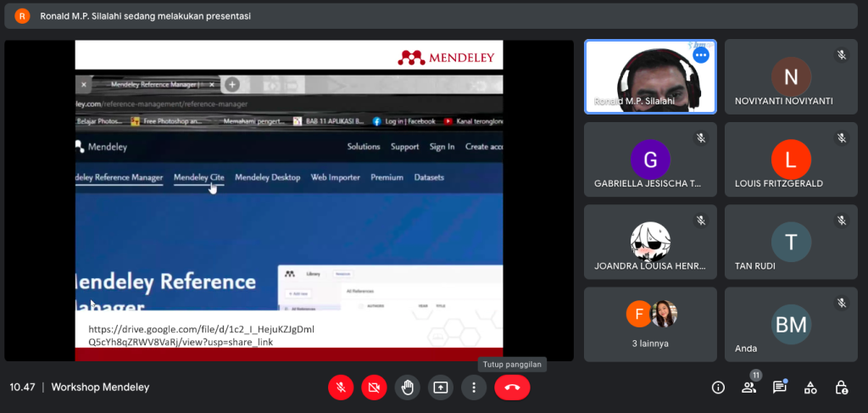The width and height of the screenshot is (868, 413).
Task: Go to Mendeley Desktop nav item
Action: tap(267, 178)
